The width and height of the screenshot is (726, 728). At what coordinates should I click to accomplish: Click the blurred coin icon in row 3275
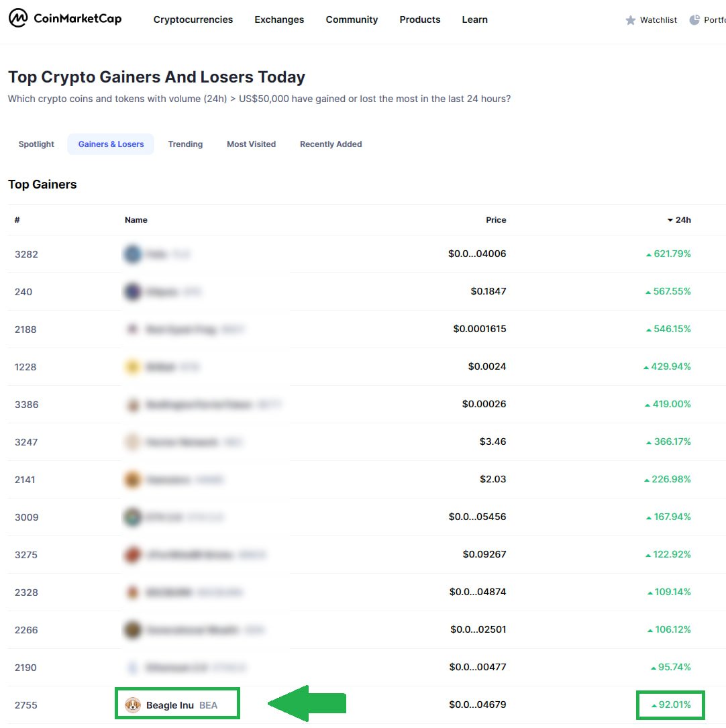click(x=133, y=555)
